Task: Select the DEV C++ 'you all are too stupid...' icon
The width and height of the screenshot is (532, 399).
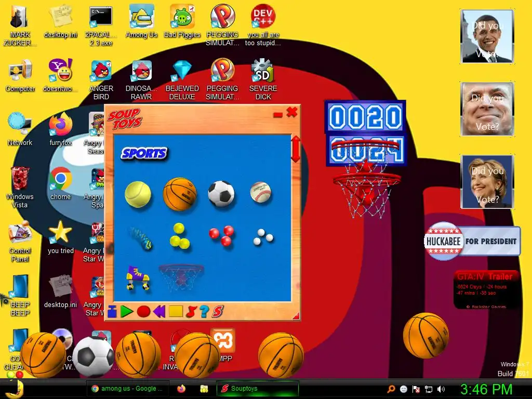Action: pyautogui.click(x=263, y=25)
